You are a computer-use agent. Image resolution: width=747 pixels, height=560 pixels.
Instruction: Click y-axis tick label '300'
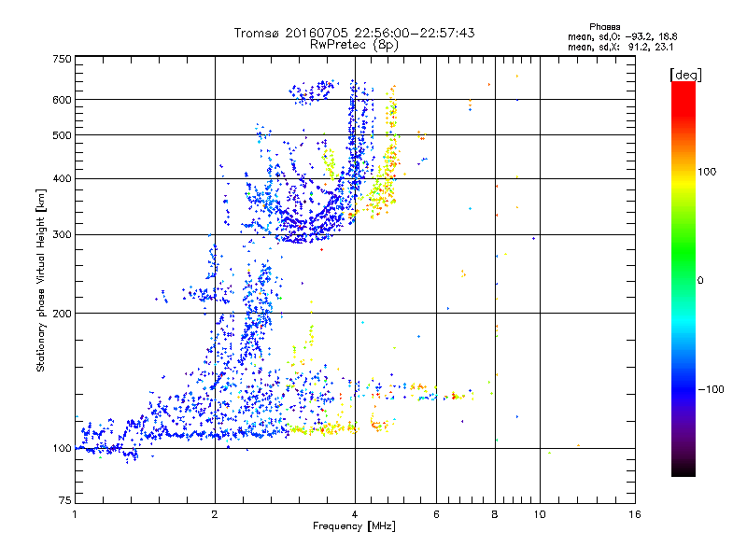click(62, 234)
